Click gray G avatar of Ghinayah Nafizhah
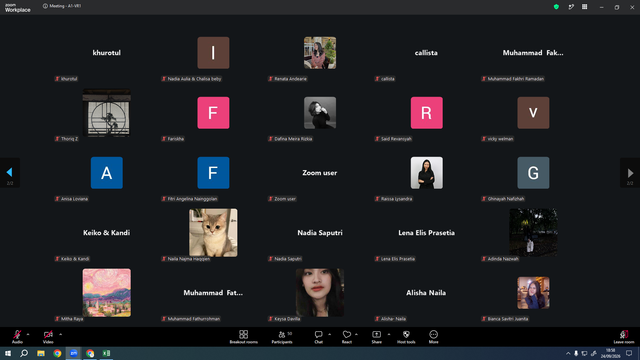This screenshot has width=640, height=360. tap(533, 173)
